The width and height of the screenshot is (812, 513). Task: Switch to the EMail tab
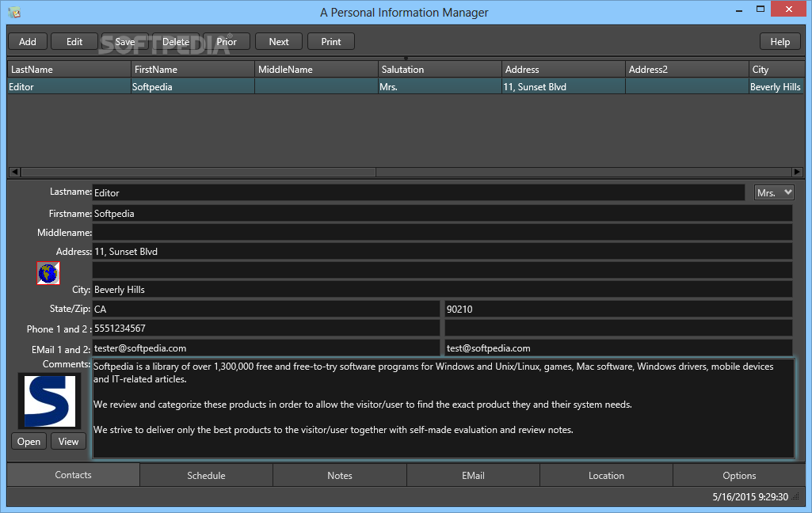click(x=473, y=475)
